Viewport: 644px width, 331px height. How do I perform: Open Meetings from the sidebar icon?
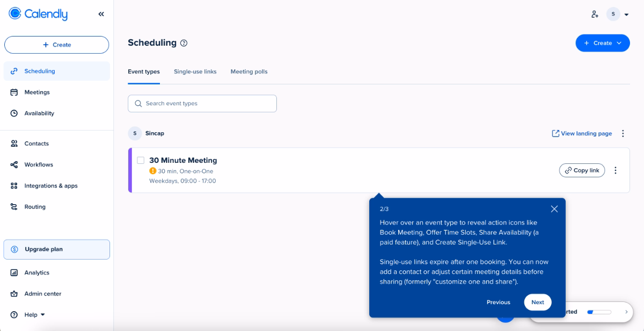click(x=13, y=92)
